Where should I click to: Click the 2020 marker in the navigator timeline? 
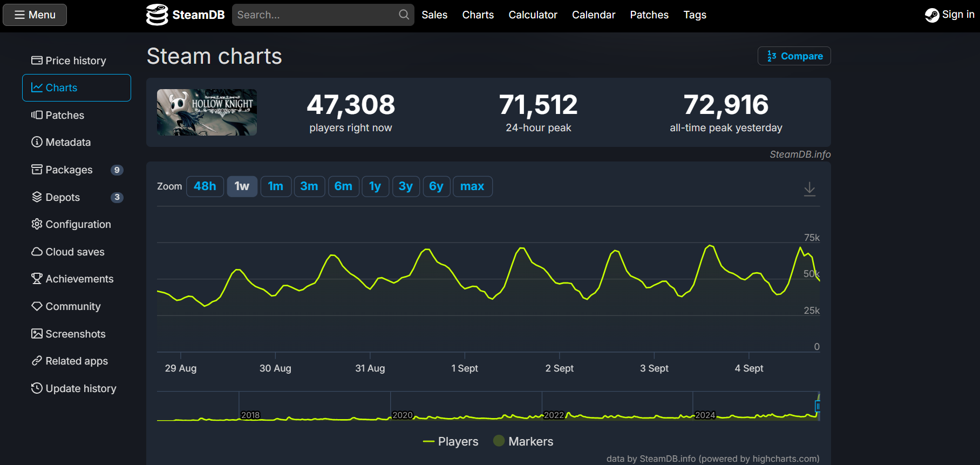pyautogui.click(x=403, y=415)
